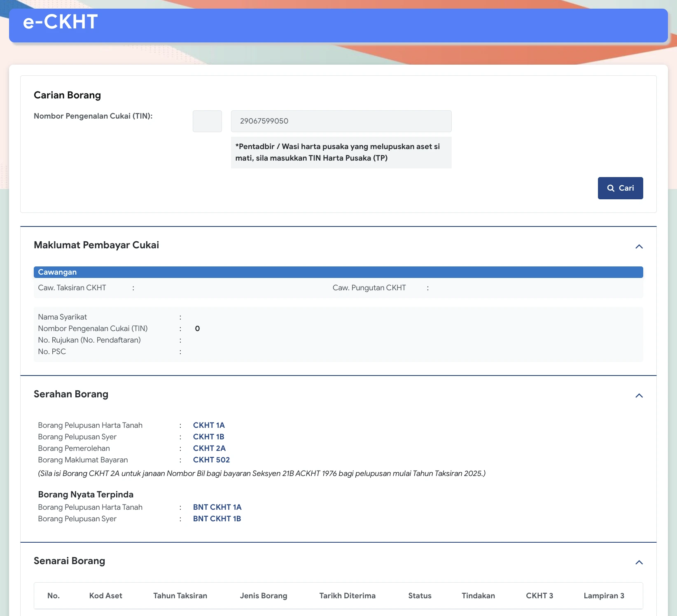Click the e-CKHT header title
This screenshot has width=677, height=616.
pyautogui.click(x=60, y=22)
